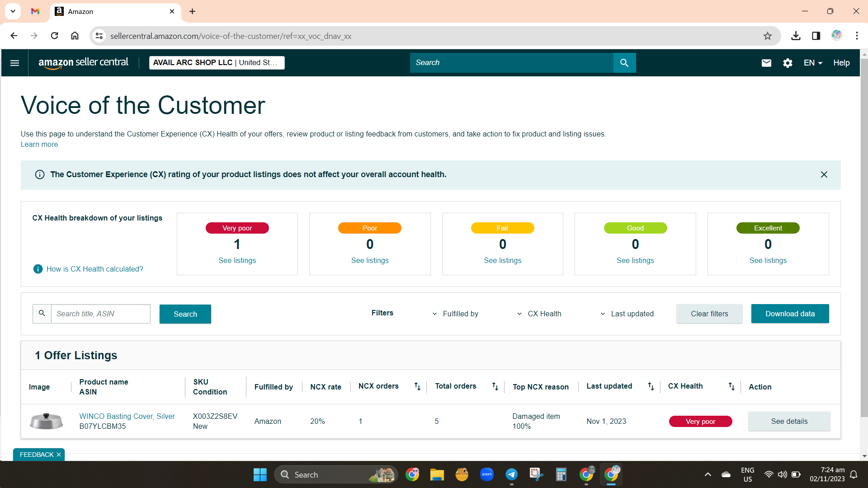868x488 pixels.
Task: Click Learn more link
Action: tap(39, 145)
